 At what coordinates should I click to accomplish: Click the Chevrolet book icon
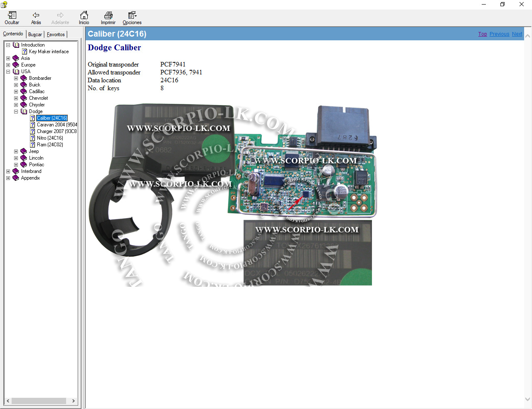tap(24, 98)
